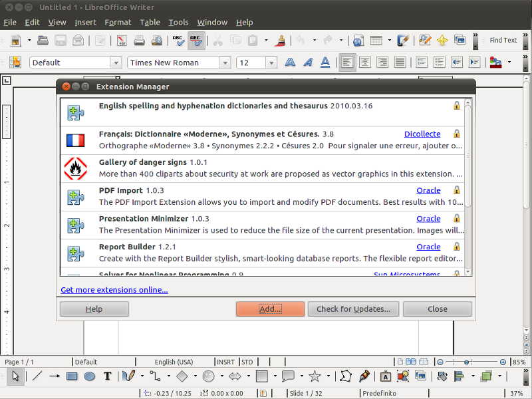Click the Paste icon in toolbar
This screenshot has width=532, height=399.
tap(253, 41)
